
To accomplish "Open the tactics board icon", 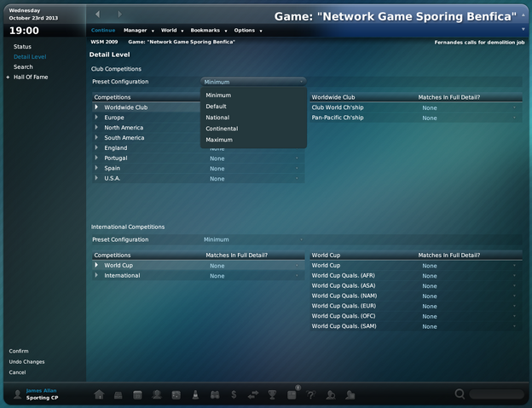I will click(x=176, y=394).
